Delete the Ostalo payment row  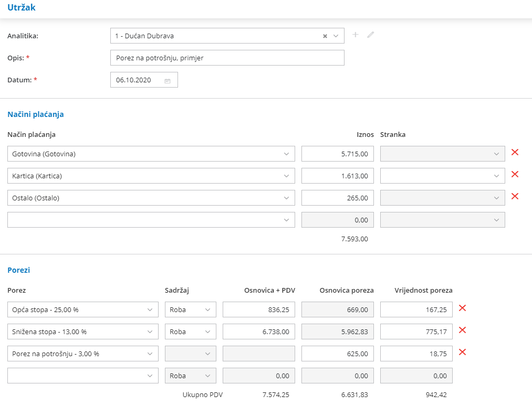pyautogui.click(x=515, y=196)
